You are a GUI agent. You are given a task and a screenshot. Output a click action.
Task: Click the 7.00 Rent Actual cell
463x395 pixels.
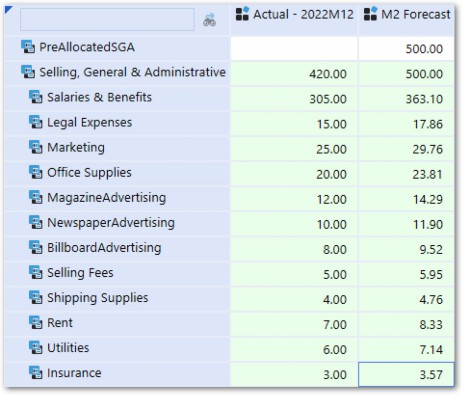pyautogui.click(x=294, y=324)
